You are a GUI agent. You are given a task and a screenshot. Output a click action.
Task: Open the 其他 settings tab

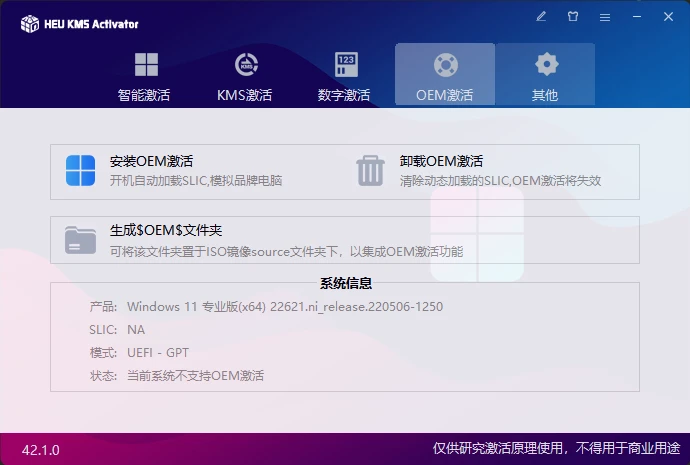(545, 75)
